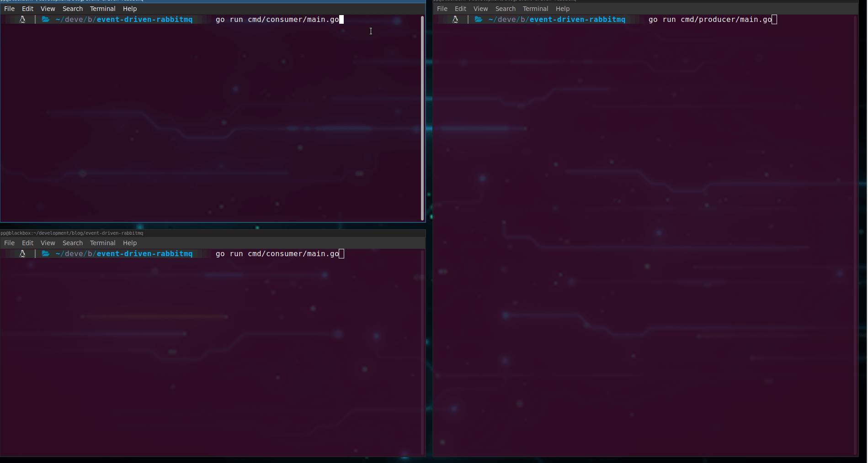Open the Help menu in the producer terminal

tap(563, 9)
